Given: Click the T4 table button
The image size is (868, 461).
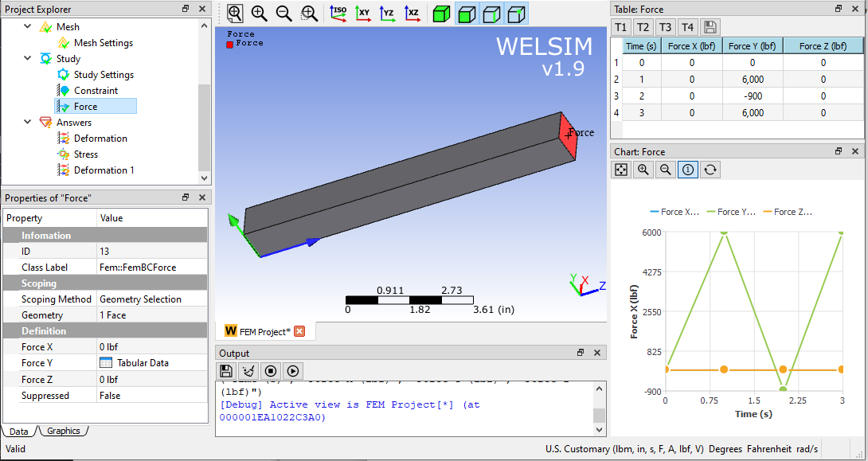Looking at the screenshot, I should [x=687, y=27].
